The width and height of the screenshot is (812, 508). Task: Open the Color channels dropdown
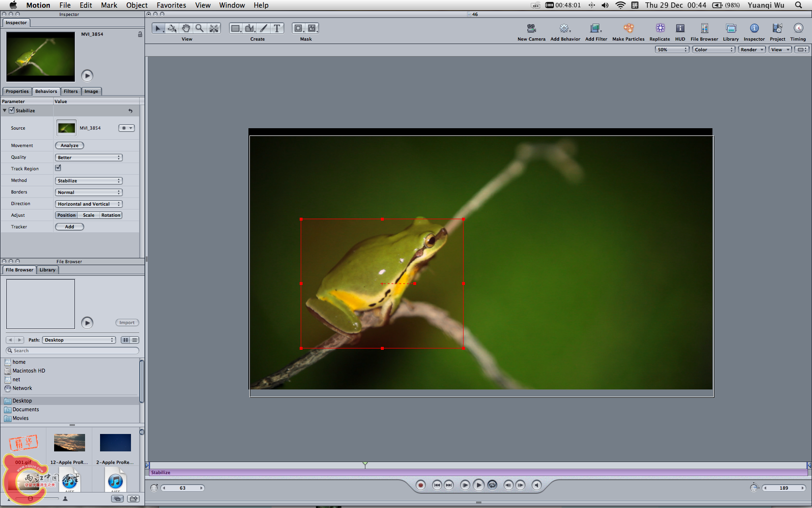click(714, 50)
